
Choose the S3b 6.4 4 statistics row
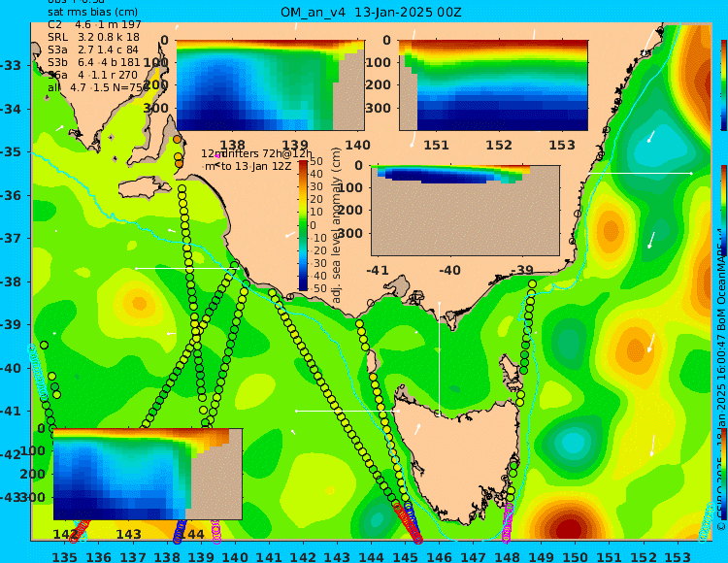pos(94,62)
